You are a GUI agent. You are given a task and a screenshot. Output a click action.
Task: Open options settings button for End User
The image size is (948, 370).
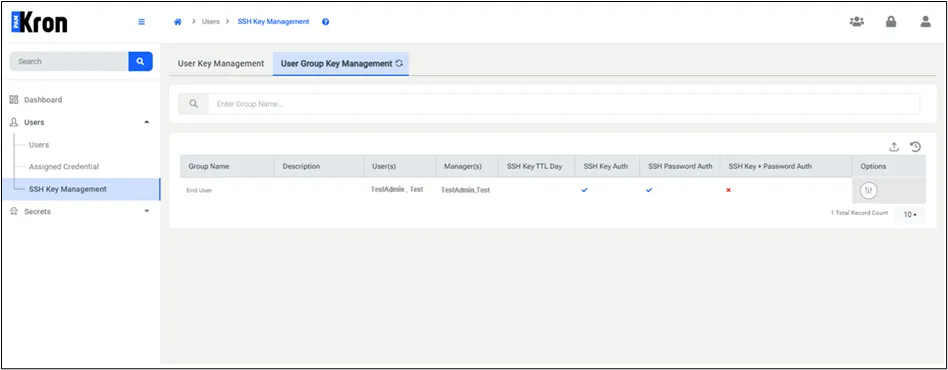tap(869, 190)
